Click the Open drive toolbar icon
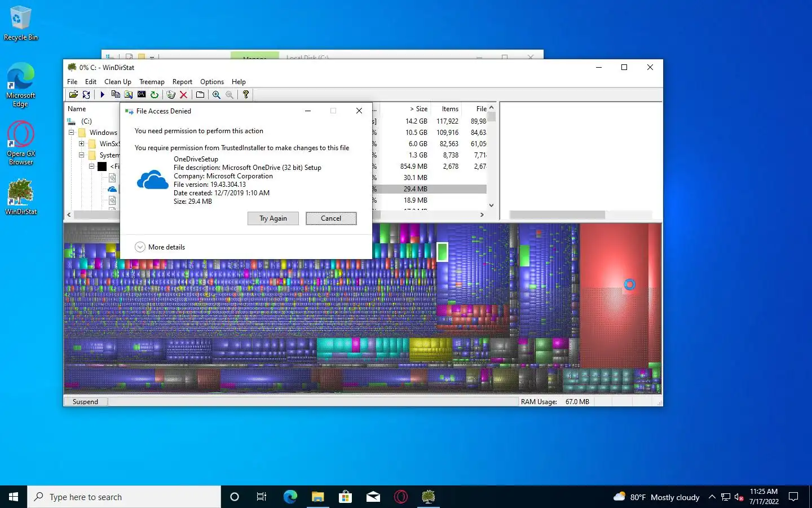 [73, 95]
